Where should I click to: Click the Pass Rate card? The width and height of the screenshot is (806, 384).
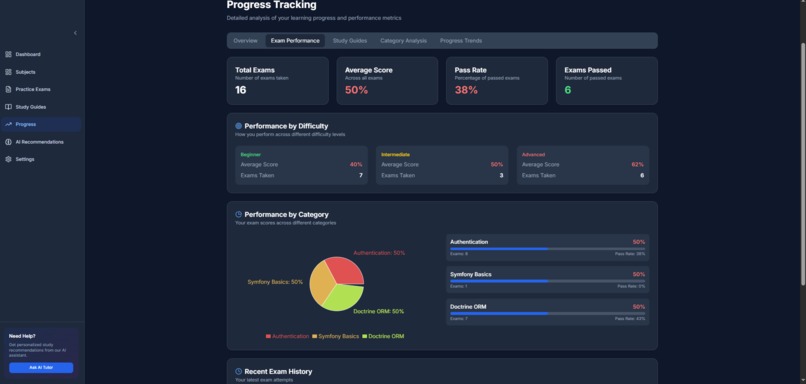(x=497, y=81)
